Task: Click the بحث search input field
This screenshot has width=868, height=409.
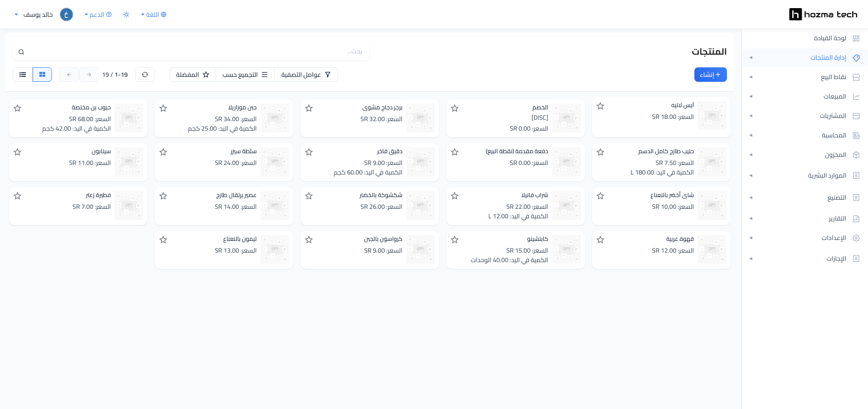Action: 191,52
